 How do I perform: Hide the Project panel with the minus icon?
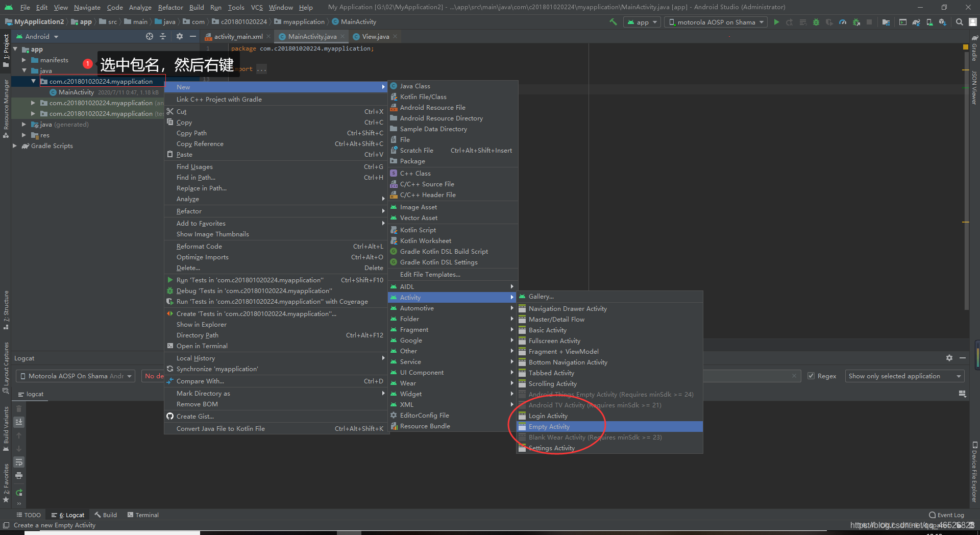click(x=193, y=36)
